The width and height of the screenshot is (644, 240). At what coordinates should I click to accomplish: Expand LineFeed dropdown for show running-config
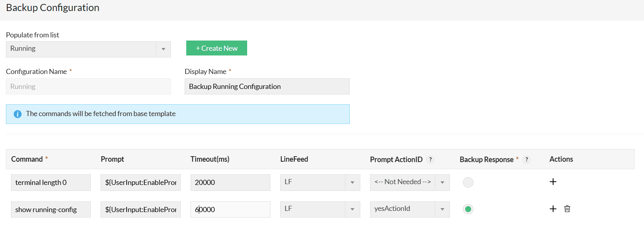pyautogui.click(x=352, y=209)
